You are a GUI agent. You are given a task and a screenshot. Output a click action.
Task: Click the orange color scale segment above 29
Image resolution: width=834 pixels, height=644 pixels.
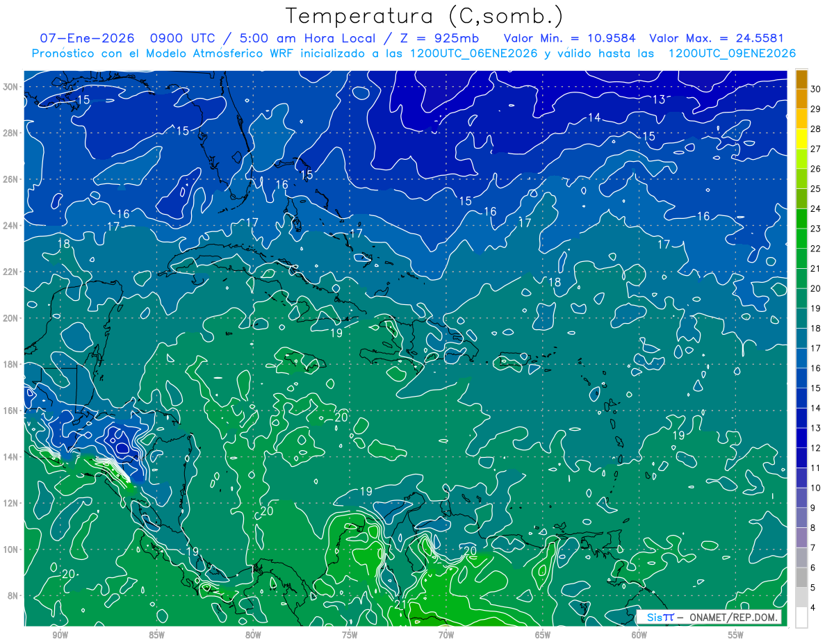(x=801, y=99)
